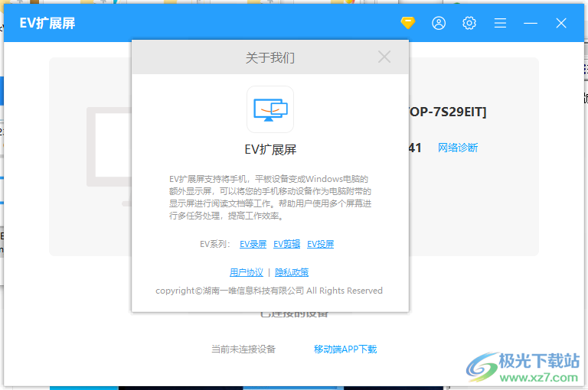The image size is (588, 390).
Task: Click the EV扩展屏 title in header bar
Action: click(47, 23)
